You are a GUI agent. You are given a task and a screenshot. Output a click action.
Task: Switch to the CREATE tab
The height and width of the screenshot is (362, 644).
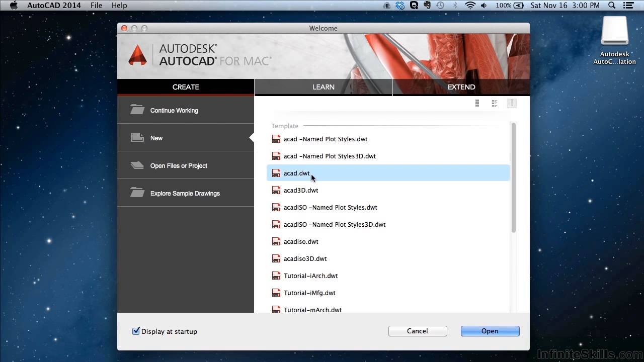point(186,87)
